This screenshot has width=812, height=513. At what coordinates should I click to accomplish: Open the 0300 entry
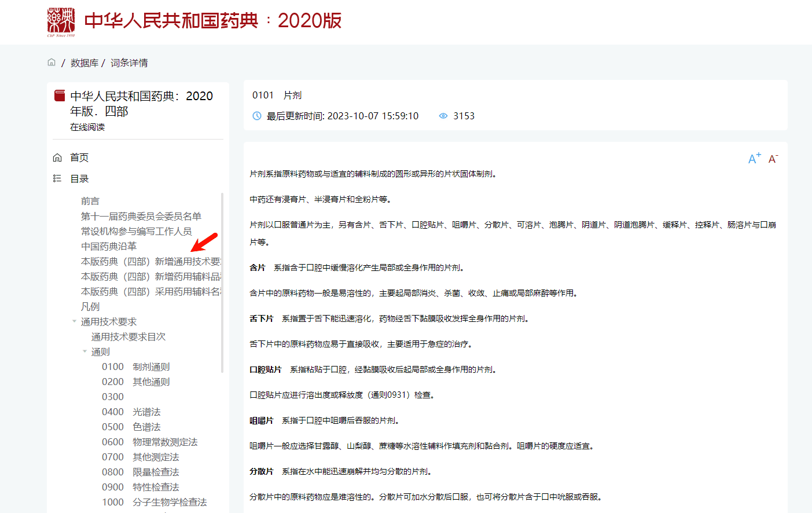pos(113,397)
